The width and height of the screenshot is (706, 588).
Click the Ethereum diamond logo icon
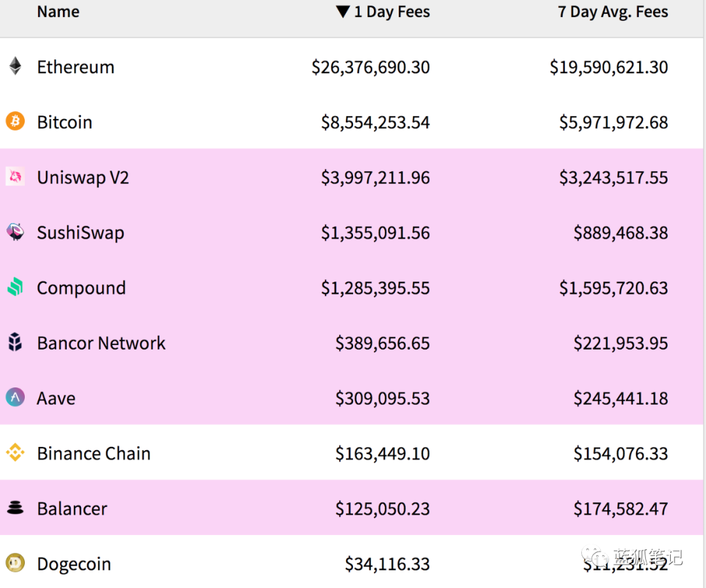(15, 66)
